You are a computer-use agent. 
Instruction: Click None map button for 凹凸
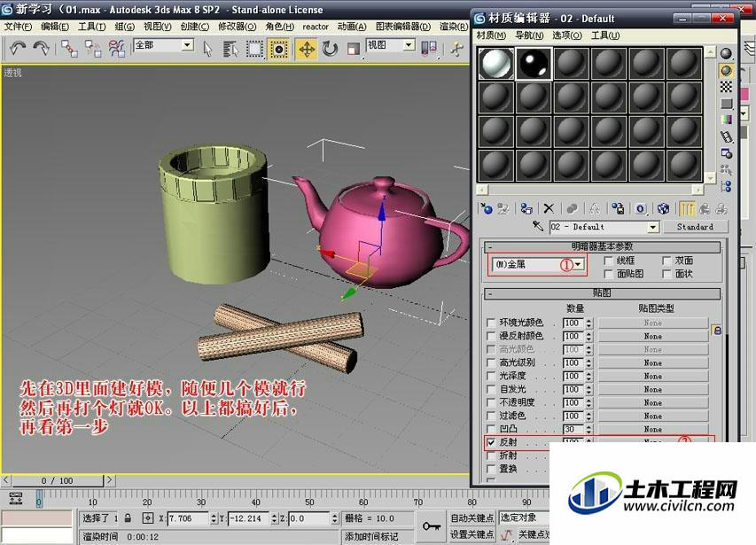click(x=653, y=429)
